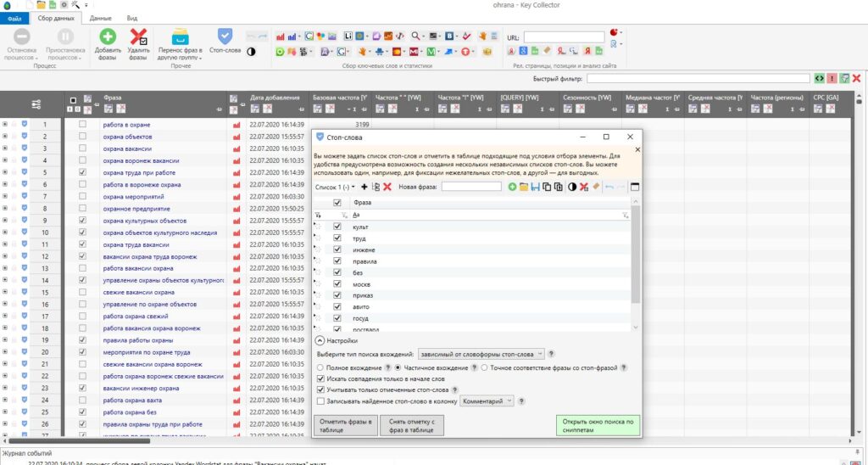Click the Удалить фразы red cross icon
The image size is (868, 465).
[x=138, y=36]
